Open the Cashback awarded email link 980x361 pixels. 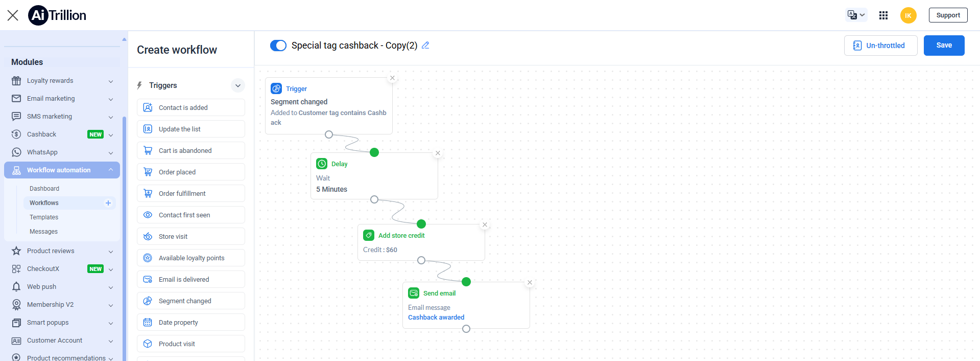[x=436, y=318]
